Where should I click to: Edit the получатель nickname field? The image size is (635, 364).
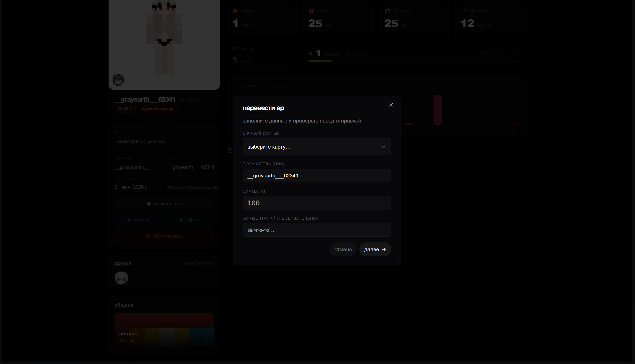[x=317, y=175]
